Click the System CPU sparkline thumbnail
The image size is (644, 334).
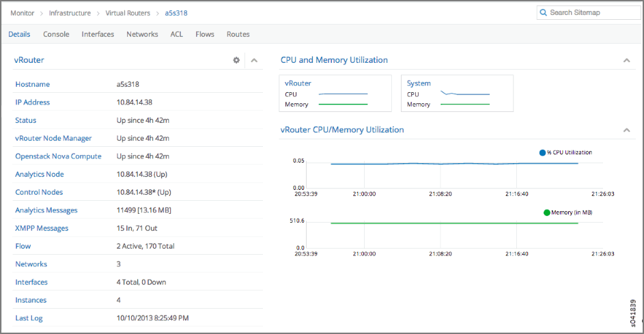coord(465,94)
